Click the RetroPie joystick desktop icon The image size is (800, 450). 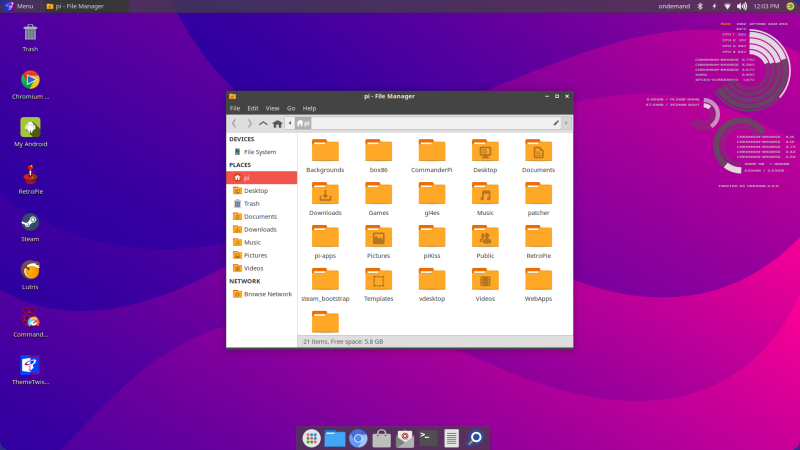[30, 175]
